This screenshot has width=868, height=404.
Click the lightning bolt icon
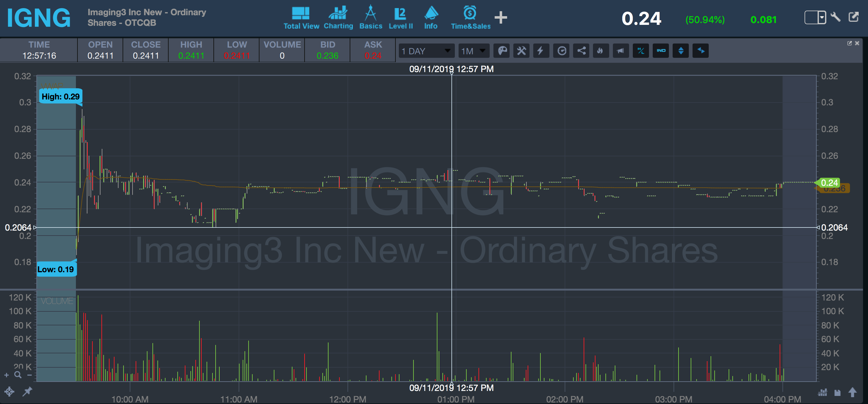click(540, 51)
